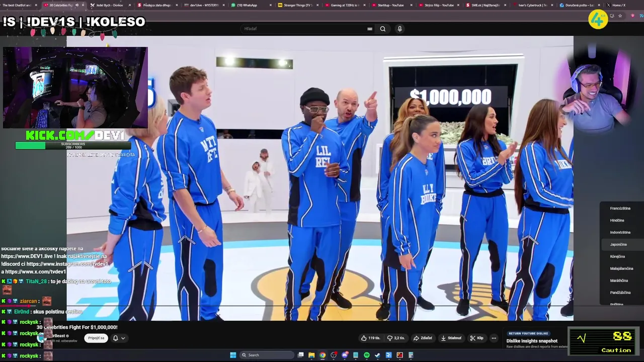Viewport: 644px width, 362px height.
Task: Click the video title 30 Celebrities Fight For $1,000,000!
Action: [77, 327]
